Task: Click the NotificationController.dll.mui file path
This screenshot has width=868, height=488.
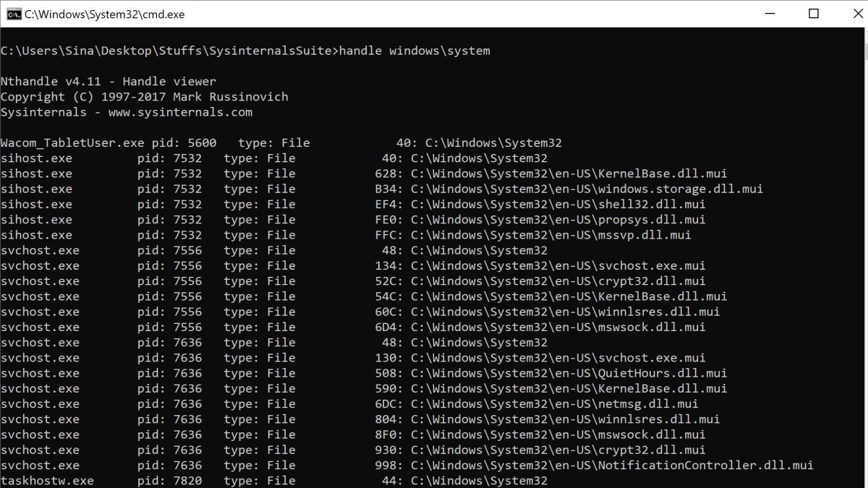Action: tap(612, 465)
